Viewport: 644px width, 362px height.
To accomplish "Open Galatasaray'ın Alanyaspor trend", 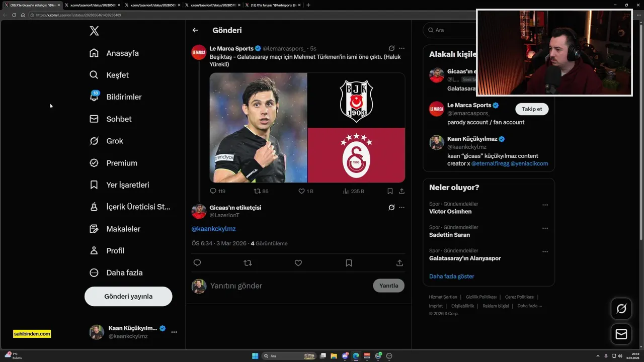I will (x=465, y=258).
